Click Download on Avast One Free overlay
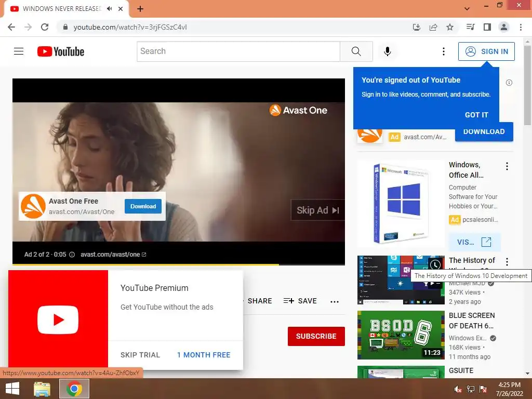The height and width of the screenshot is (399, 532). tap(143, 206)
